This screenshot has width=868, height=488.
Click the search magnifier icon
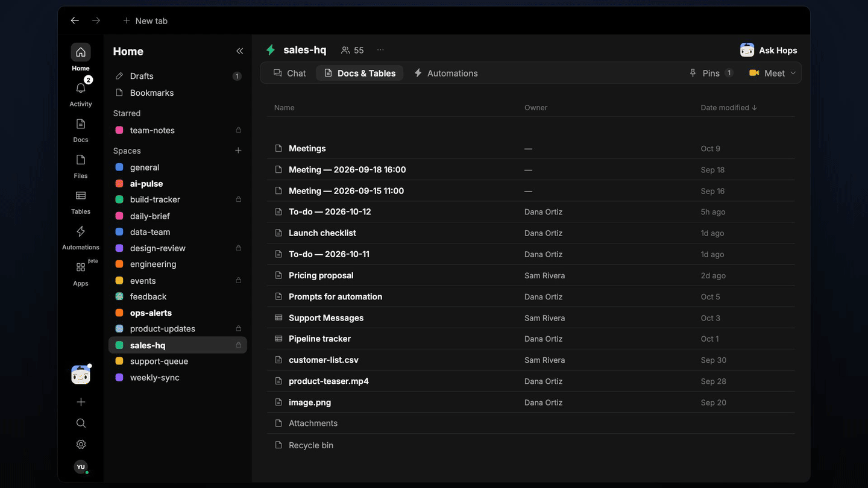click(x=81, y=423)
